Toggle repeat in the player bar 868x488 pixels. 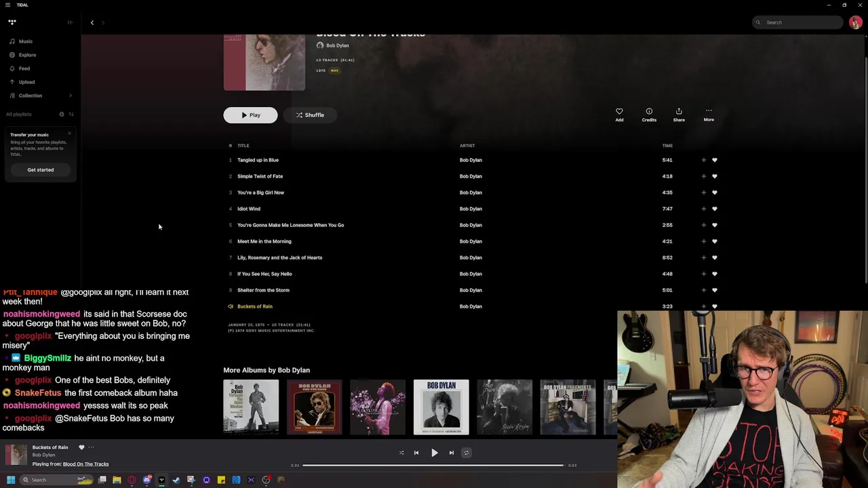(467, 453)
